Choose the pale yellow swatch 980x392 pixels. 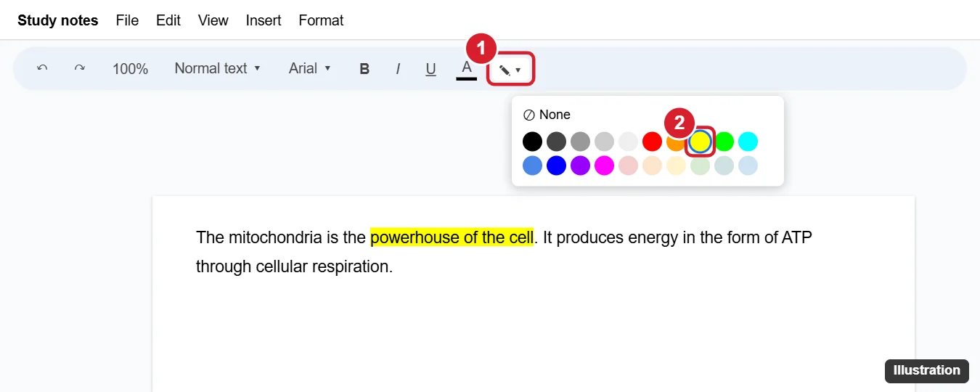pyautogui.click(x=676, y=166)
